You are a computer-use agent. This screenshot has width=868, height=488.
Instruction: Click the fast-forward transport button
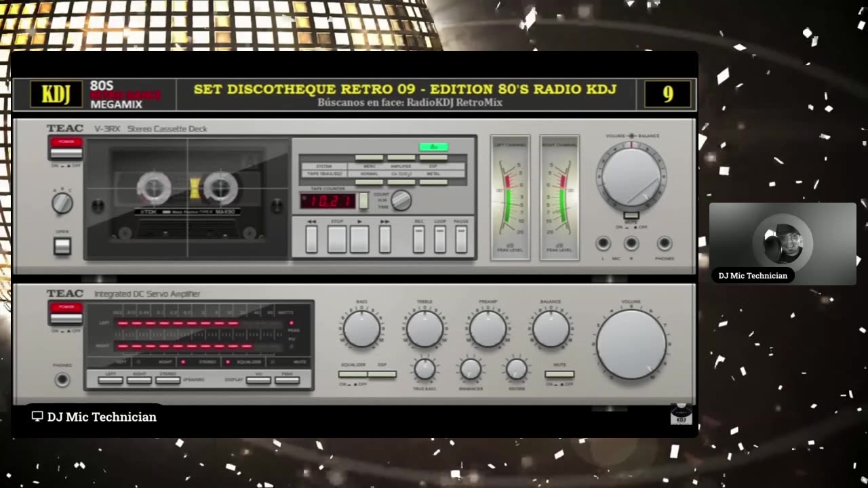[x=384, y=239]
